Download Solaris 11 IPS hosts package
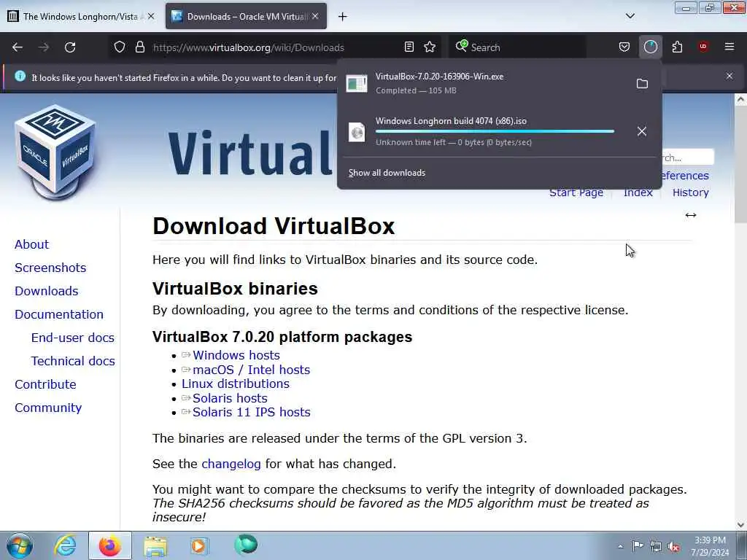Viewport: 747px width, 560px height. [x=252, y=413]
